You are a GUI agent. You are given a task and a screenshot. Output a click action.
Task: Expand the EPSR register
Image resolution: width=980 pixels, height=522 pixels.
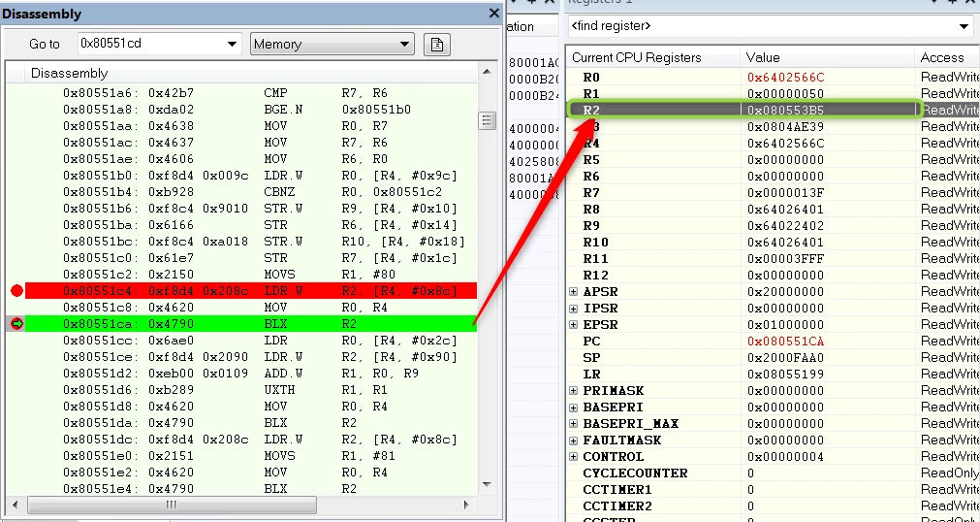[x=573, y=325]
